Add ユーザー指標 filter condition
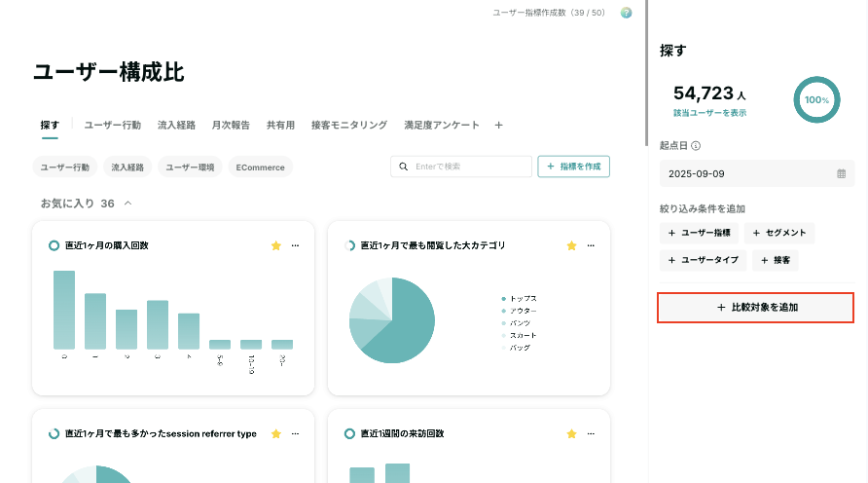Screen dimensions: 868x483 click(x=699, y=233)
